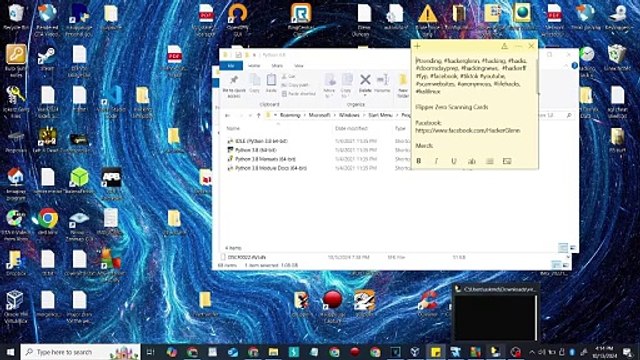Open the red sphere desktop icon
This screenshot has height=360, width=640.
[x=333, y=305]
